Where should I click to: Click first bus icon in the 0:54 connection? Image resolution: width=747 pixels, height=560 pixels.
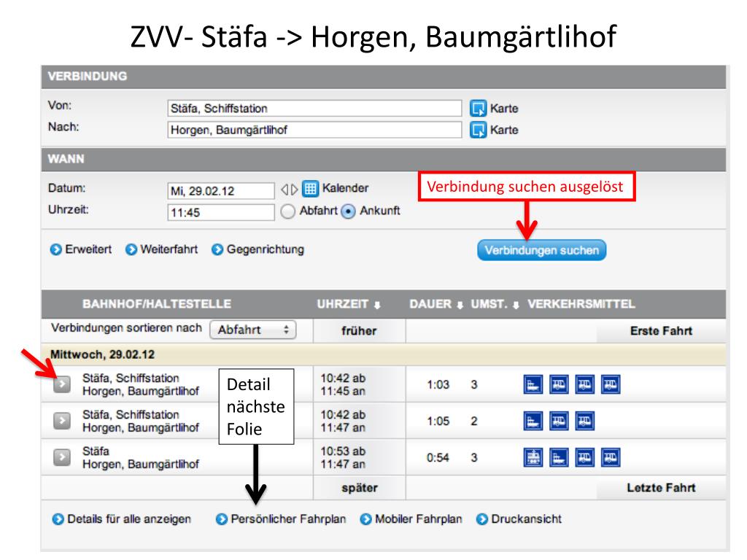584,458
